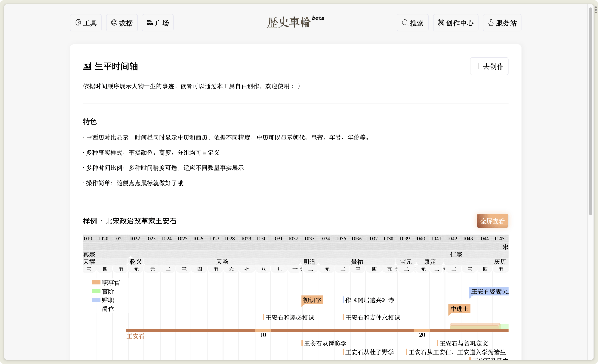
Task: Click the bricks icon on 广场 button
Action: click(x=150, y=22)
